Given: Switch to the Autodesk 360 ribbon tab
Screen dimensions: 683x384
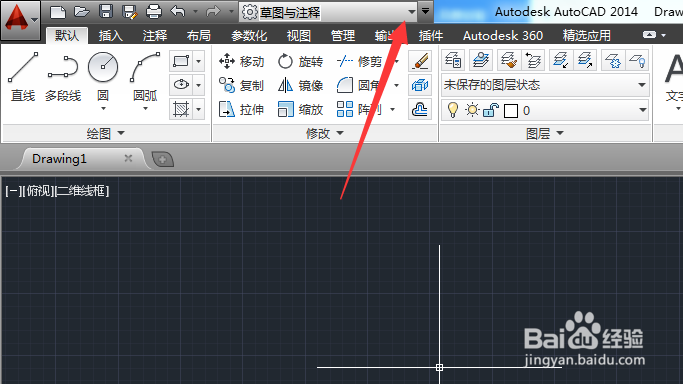Looking at the screenshot, I should 503,35.
